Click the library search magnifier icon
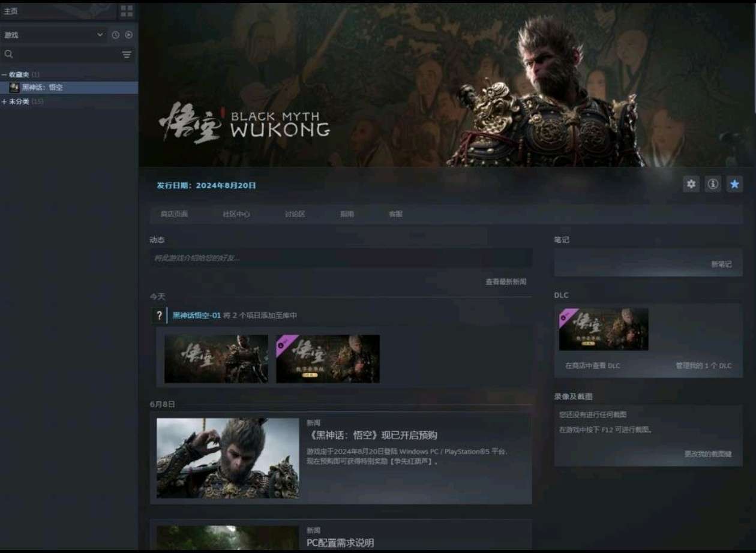The image size is (756, 553). tap(8, 55)
